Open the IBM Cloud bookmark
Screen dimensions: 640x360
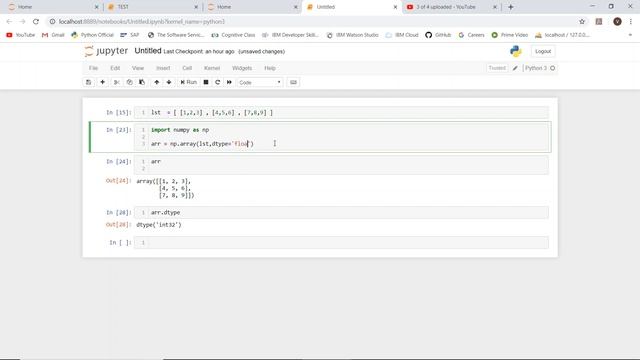click(x=402, y=35)
